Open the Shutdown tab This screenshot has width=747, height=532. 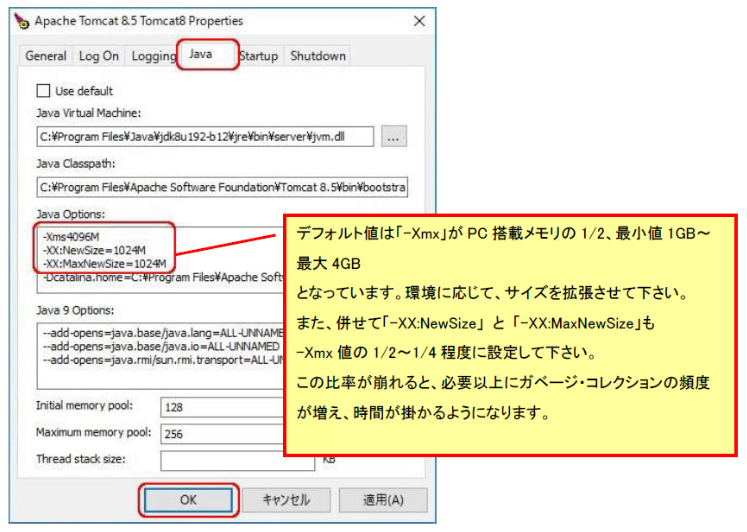[x=318, y=57]
